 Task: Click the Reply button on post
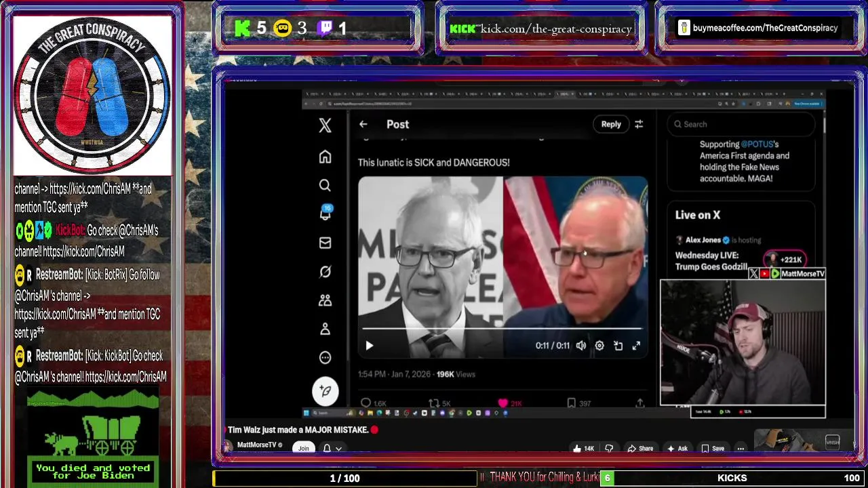coord(611,124)
